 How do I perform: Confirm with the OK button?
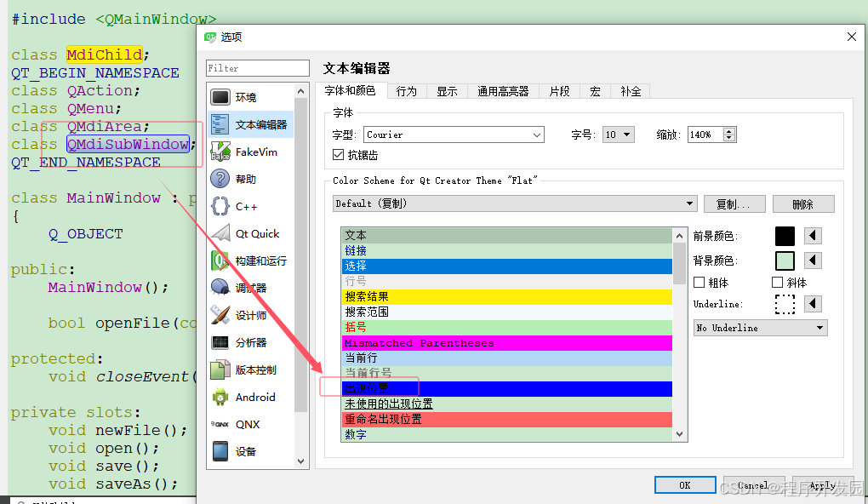[685, 485]
